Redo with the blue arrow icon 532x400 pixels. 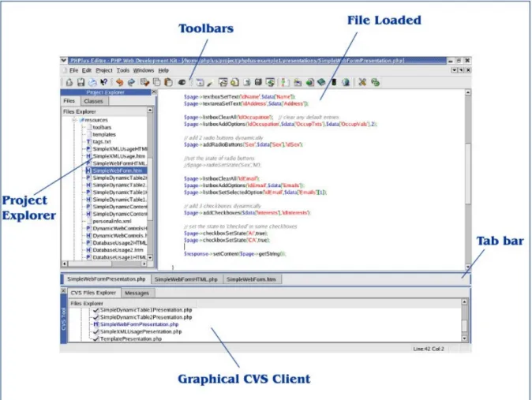131,82
